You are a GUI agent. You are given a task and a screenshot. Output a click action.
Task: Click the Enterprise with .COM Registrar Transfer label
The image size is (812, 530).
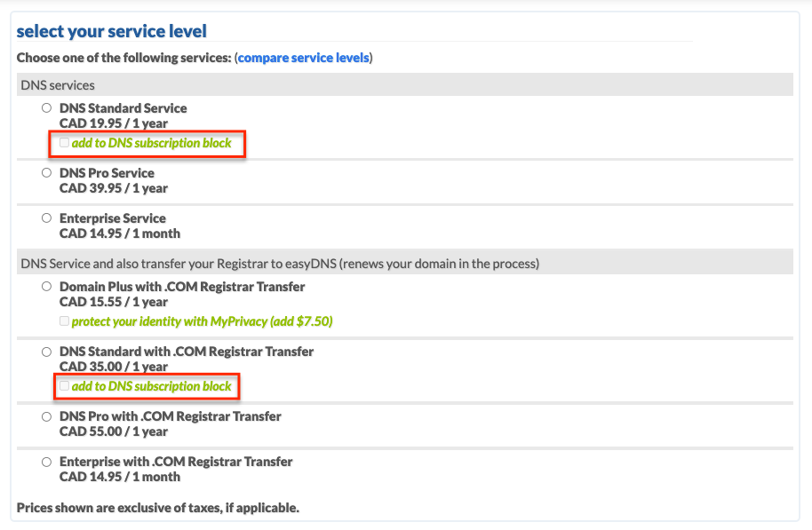pyautogui.click(x=176, y=462)
